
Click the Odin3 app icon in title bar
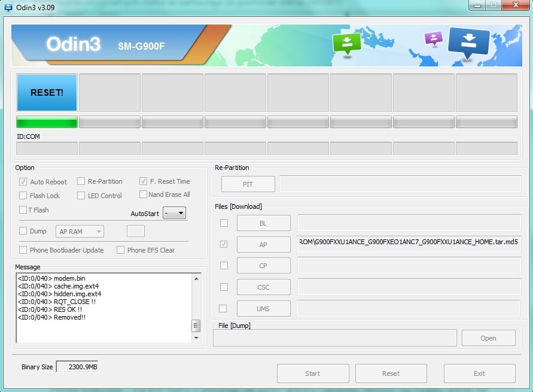pos(8,7)
